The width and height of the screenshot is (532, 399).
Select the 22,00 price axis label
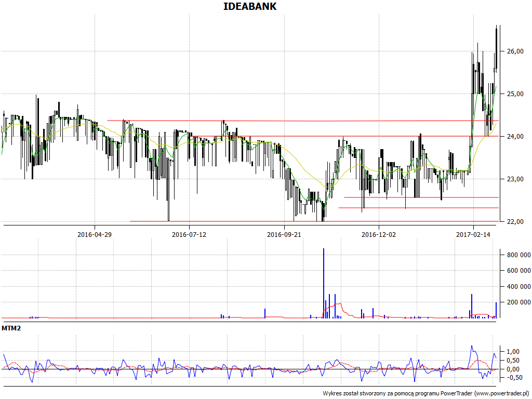pyautogui.click(x=515, y=221)
